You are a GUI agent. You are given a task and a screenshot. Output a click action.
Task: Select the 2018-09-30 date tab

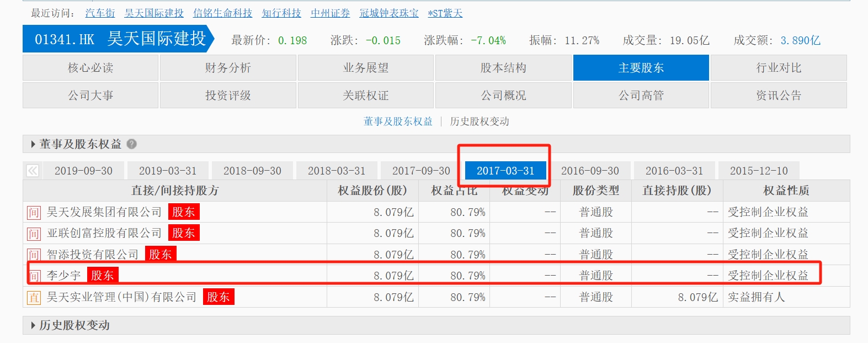252,171
